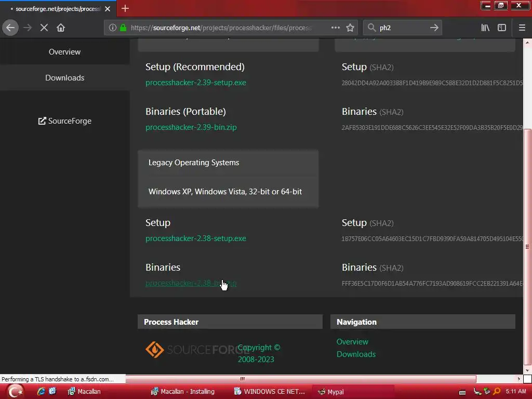
Task: Download processhacker-2.39-setup.exe
Action: point(196,83)
